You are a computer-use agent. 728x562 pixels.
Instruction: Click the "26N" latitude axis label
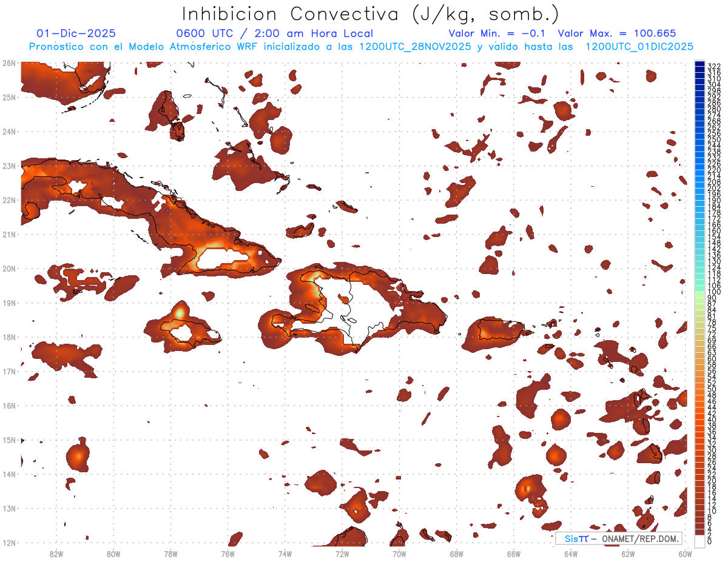[x=8, y=62]
